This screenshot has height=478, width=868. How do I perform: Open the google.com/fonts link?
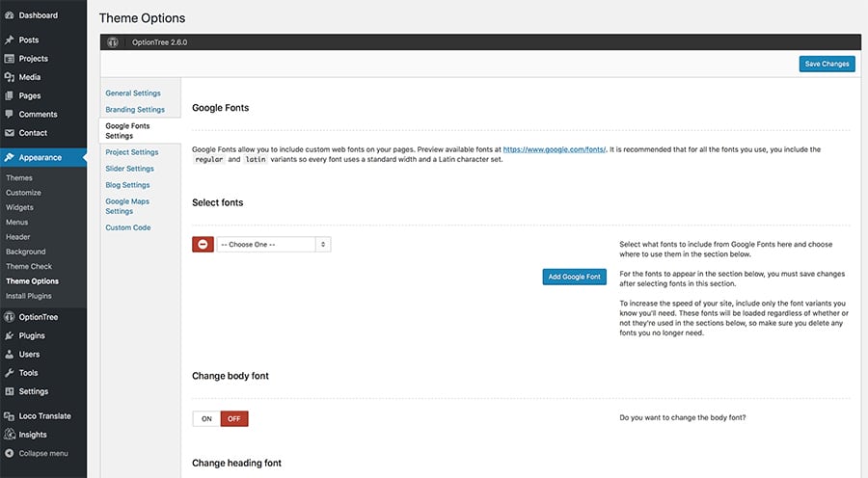click(x=555, y=149)
